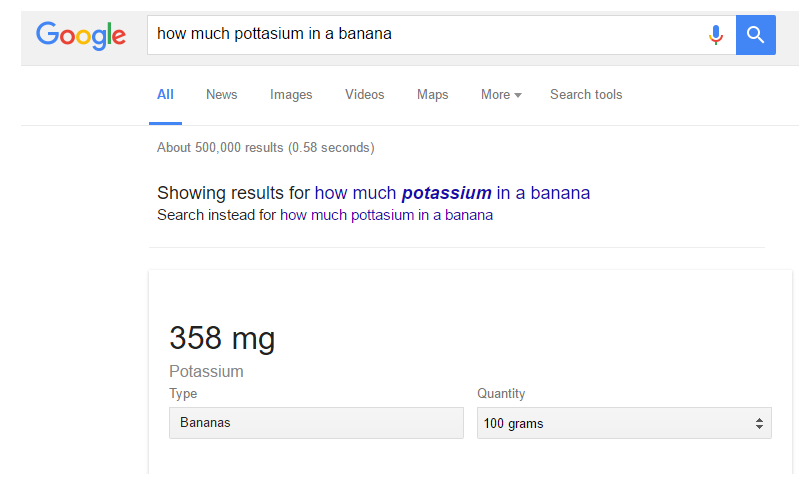Open the Quantity 100 grams dropdown

(624, 423)
